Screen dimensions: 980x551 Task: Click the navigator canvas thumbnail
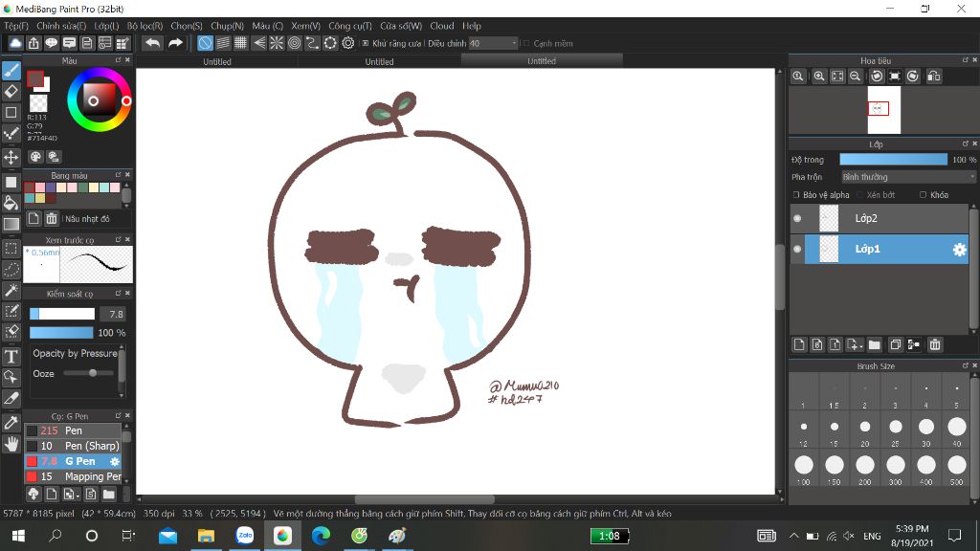point(884,110)
